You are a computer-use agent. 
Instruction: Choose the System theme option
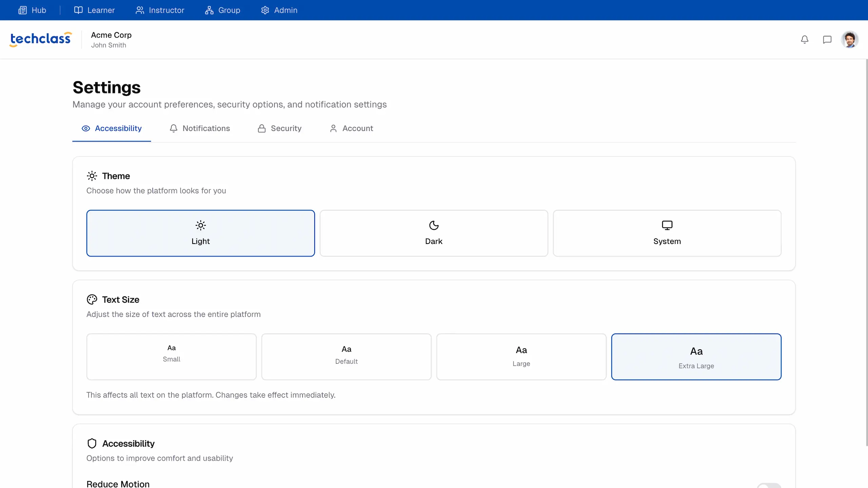(667, 233)
